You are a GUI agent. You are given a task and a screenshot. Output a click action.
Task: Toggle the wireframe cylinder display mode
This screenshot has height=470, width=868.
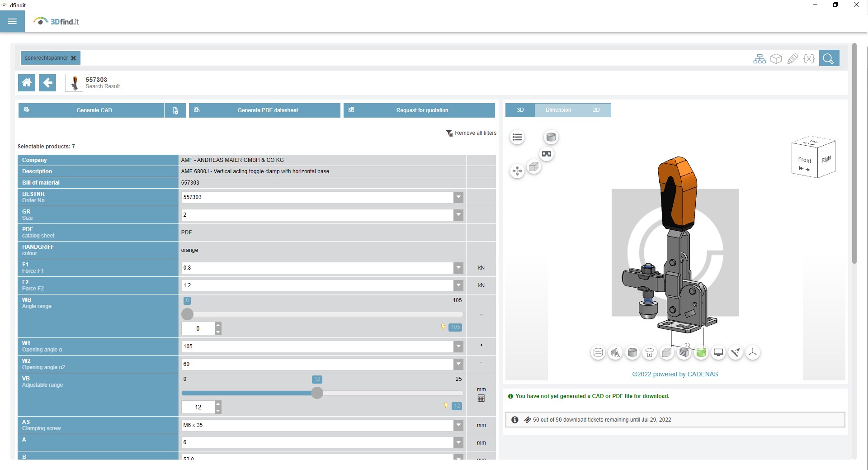[598, 353]
